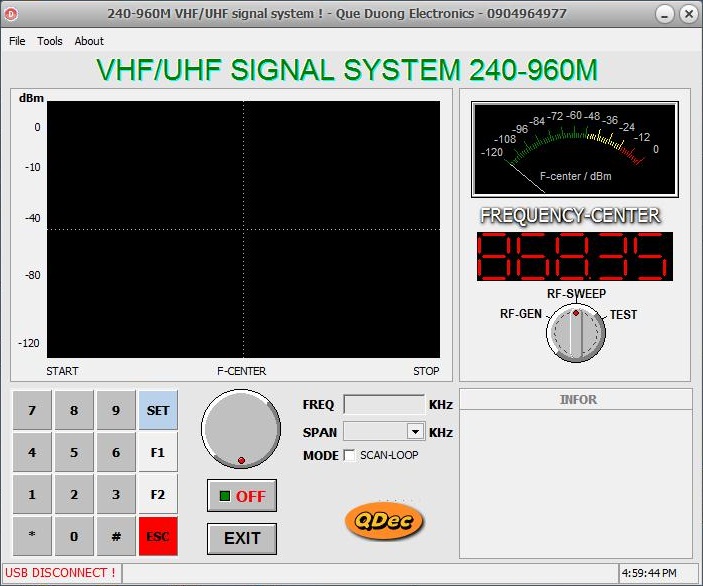Click the SET keypad button
Image resolution: width=703 pixels, height=586 pixels.
pos(158,410)
